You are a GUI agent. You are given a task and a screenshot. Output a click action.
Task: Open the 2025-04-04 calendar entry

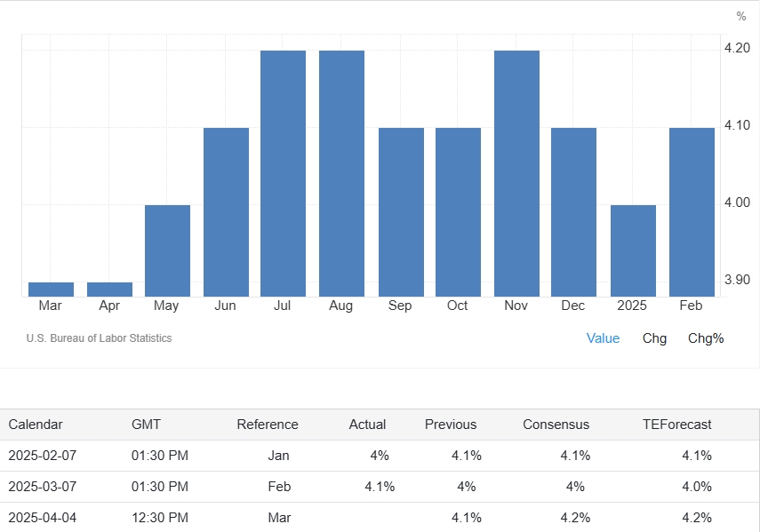[43, 517]
